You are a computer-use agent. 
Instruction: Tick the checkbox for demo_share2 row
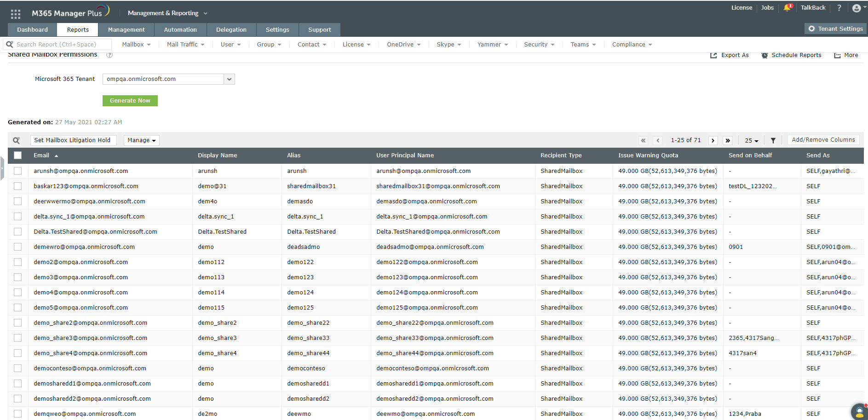click(17, 322)
